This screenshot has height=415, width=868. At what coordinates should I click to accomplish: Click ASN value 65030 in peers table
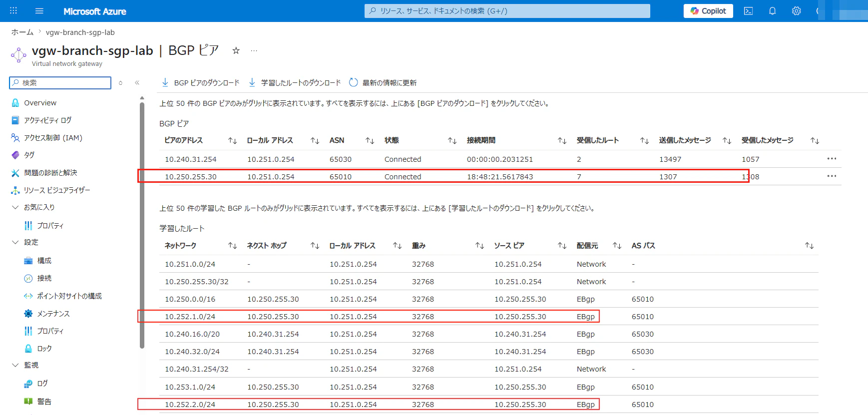pos(341,159)
